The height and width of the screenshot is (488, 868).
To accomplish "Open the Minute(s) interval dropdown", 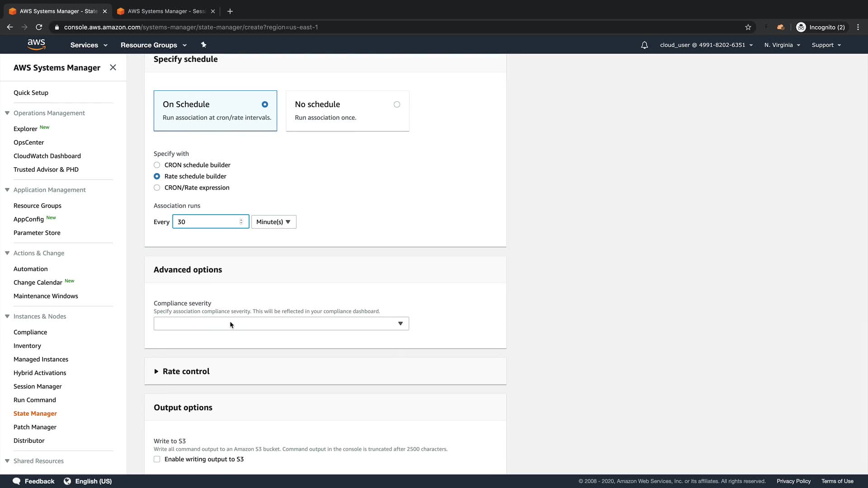I will click(x=274, y=222).
